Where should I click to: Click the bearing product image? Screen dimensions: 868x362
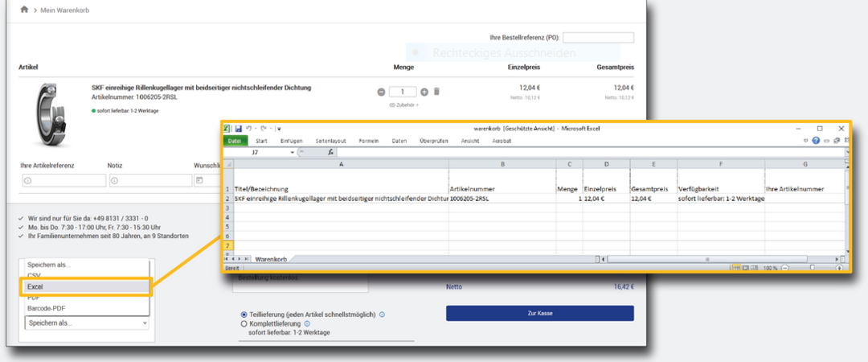tap(49, 115)
